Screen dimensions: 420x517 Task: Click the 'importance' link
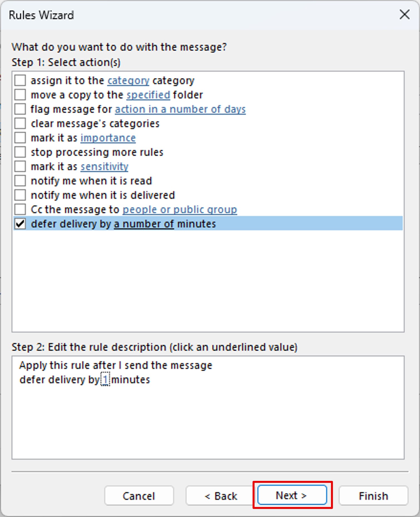108,138
